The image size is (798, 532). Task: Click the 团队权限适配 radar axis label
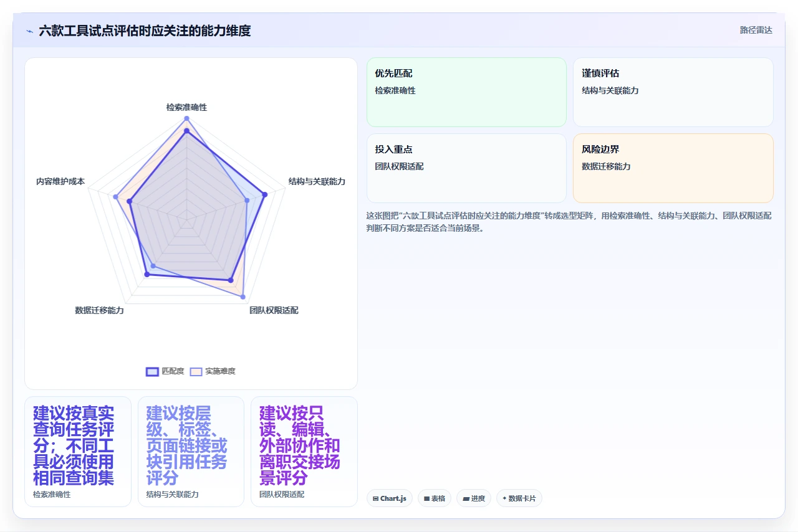point(274,310)
